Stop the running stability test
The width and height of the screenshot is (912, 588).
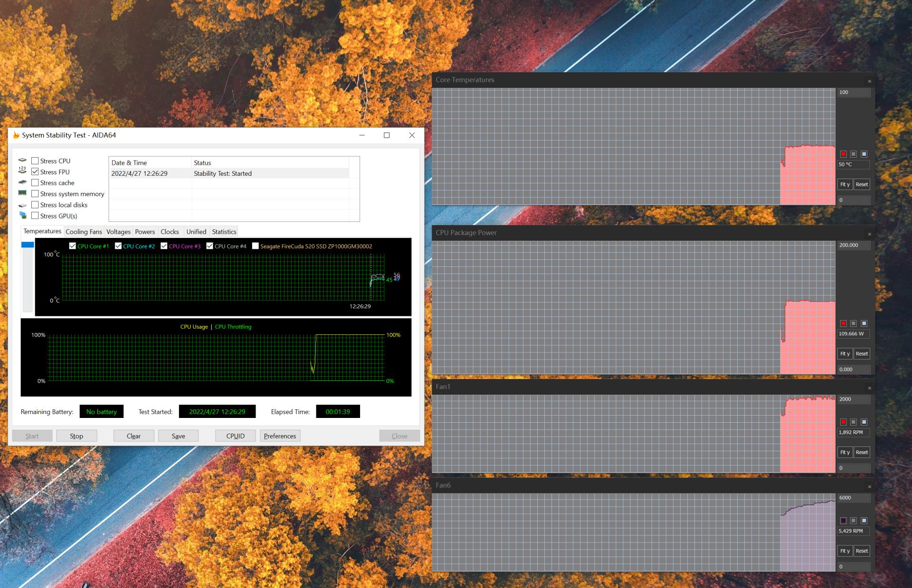pos(76,436)
